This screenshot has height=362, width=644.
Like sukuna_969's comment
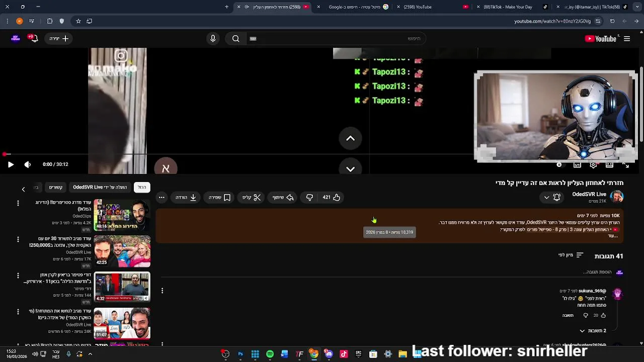coord(603,315)
